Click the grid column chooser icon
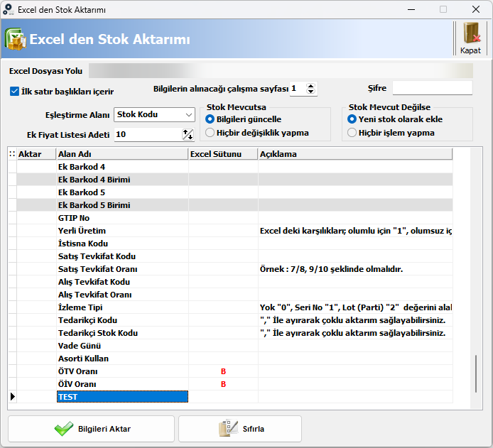Viewport: 493px width, 448px height. pyautogui.click(x=12, y=154)
